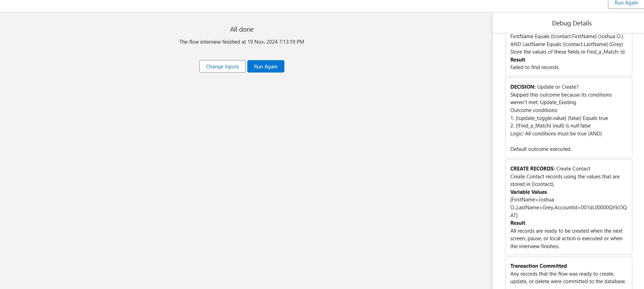The width and height of the screenshot is (644, 289).
Task: Select the 'Variable Values' label
Action: click(x=528, y=192)
